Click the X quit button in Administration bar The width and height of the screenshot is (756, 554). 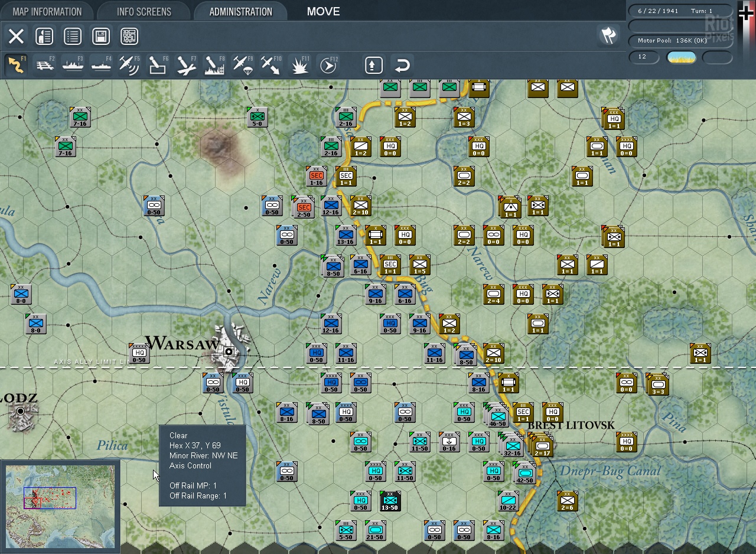tap(16, 36)
